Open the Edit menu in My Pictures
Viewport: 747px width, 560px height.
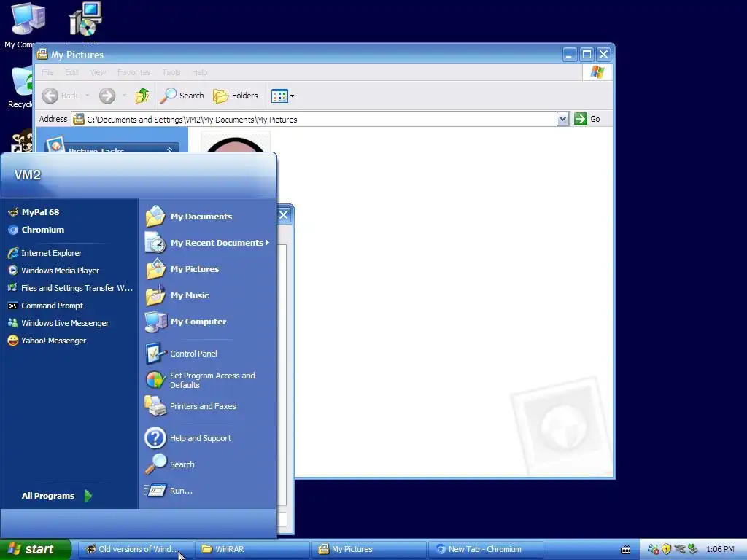tap(71, 72)
